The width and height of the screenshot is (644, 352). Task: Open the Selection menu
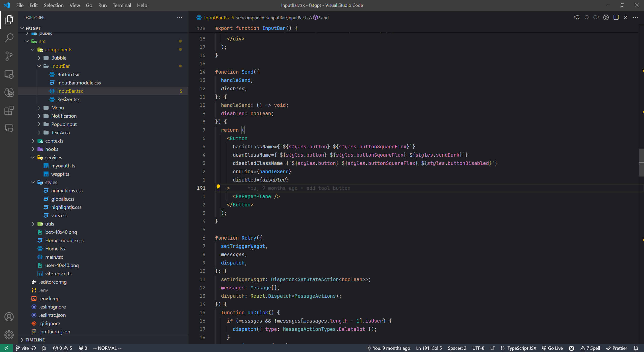click(x=54, y=5)
